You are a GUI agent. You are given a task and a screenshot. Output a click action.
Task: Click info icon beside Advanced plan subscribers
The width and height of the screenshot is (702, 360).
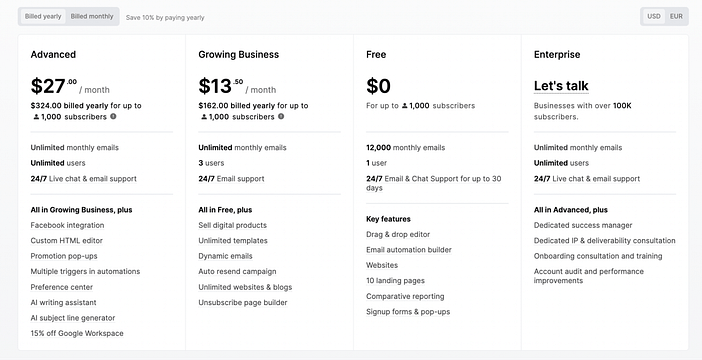tap(113, 116)
